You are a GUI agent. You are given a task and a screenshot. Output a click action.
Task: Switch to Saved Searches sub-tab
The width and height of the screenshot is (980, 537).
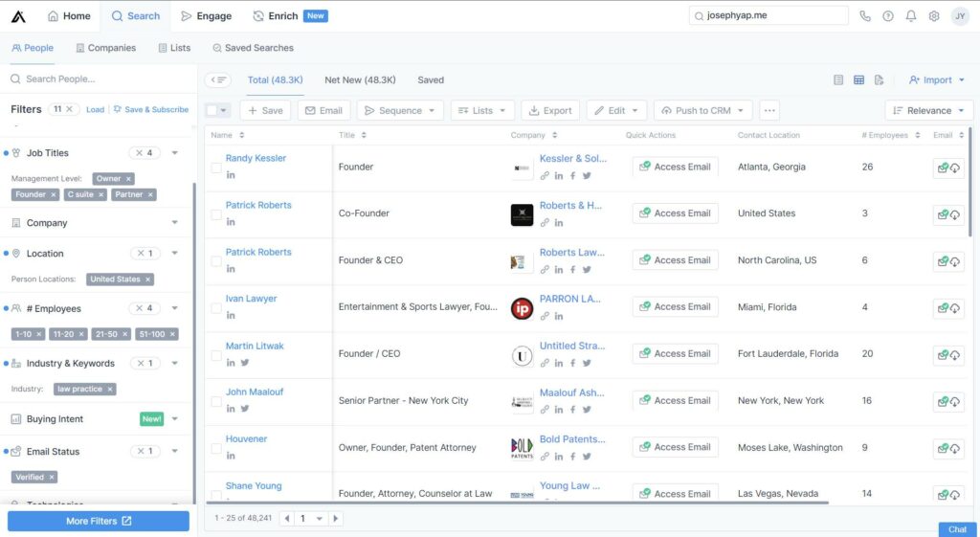pyautogui.click(x=253, y=48)
